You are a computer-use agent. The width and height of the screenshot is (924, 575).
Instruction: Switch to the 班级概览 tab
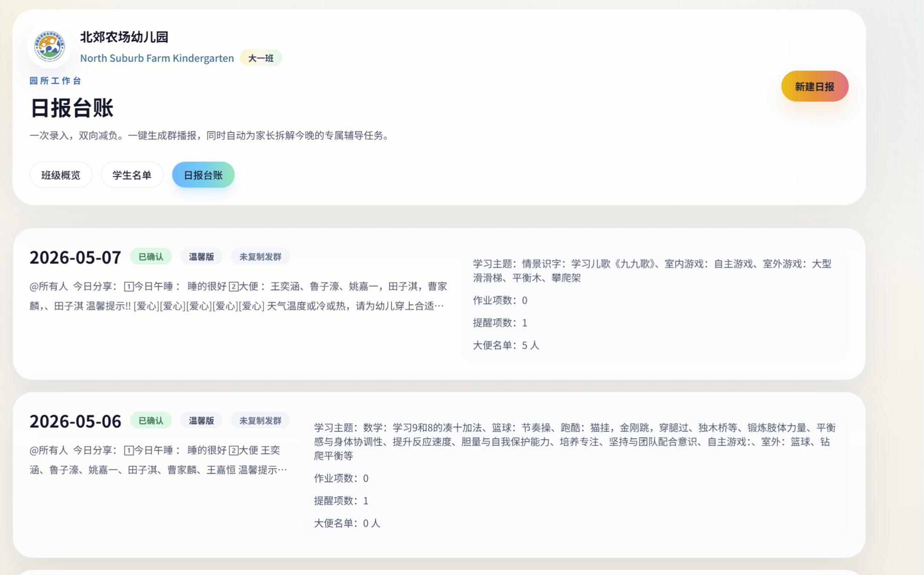point(61,175)
